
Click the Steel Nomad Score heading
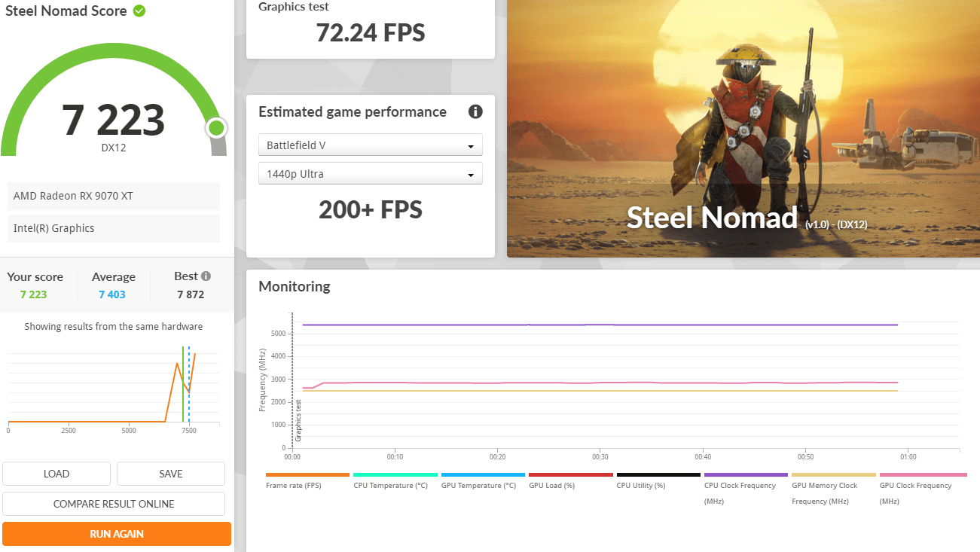66,11
